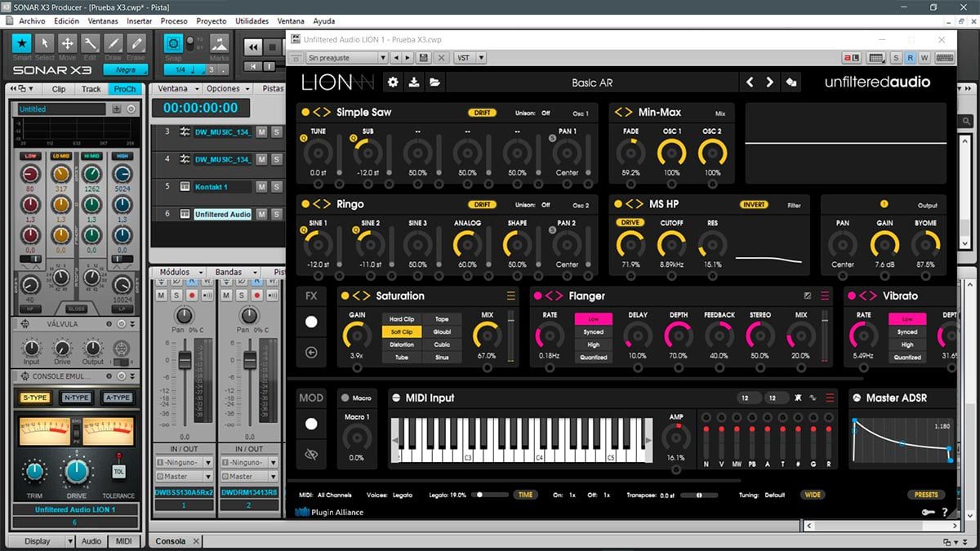Open the Sin preajuste preset dropdown

click(x=346, y=58)
